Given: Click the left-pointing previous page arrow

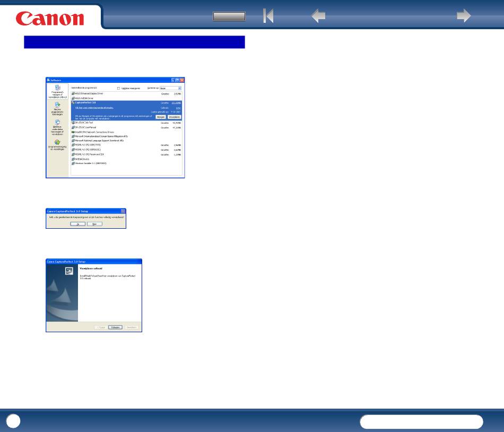Looking at the screenshot, I should (x=318, y=16).
